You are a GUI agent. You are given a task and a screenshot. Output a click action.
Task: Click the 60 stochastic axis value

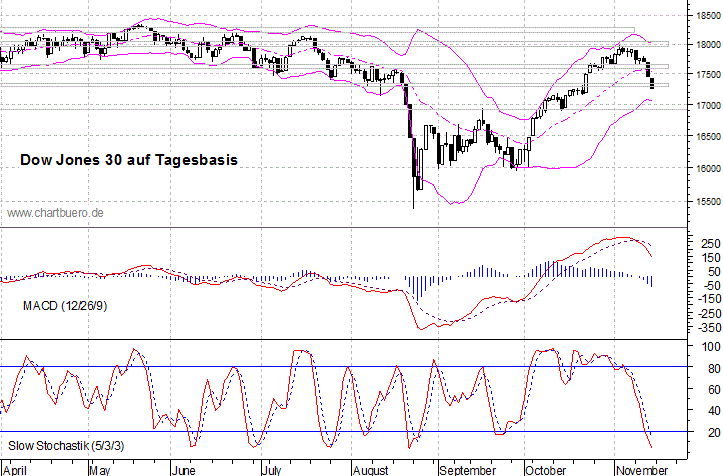(714, 390)
